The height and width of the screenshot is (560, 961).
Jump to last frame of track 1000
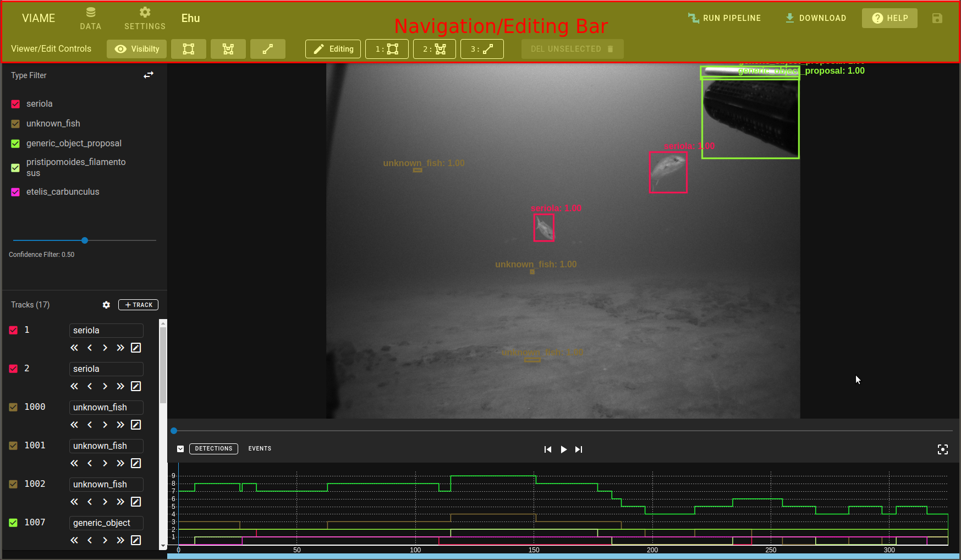click(120, 425)
